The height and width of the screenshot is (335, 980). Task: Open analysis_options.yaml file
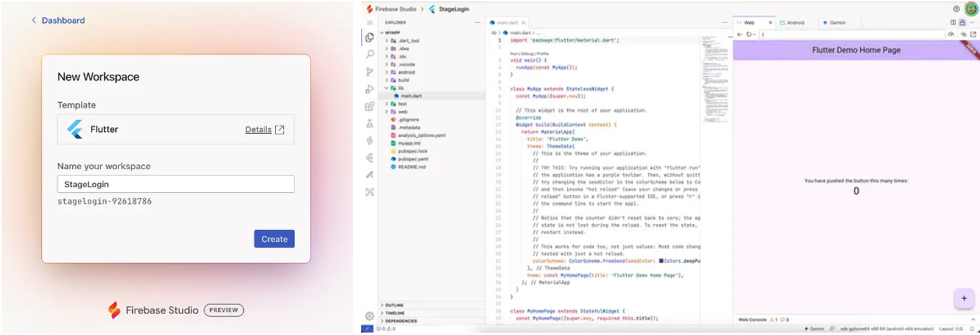[421, 135]
